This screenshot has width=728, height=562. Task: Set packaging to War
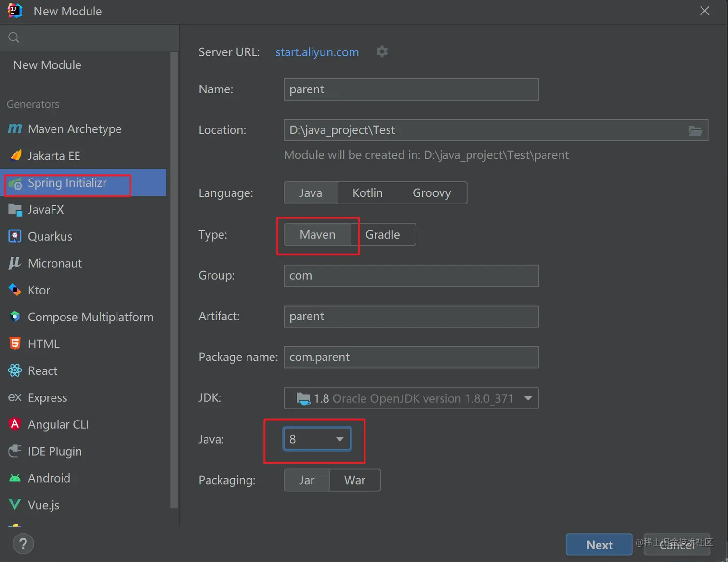(x=355, y=480)
